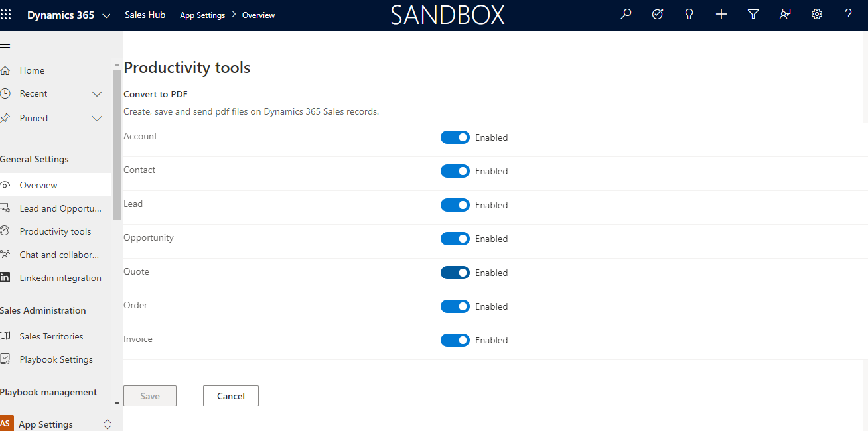Click the LinkedIn logo icon in sidebar
The width and height of the screenshot is (868, 431).
(5, 278)
